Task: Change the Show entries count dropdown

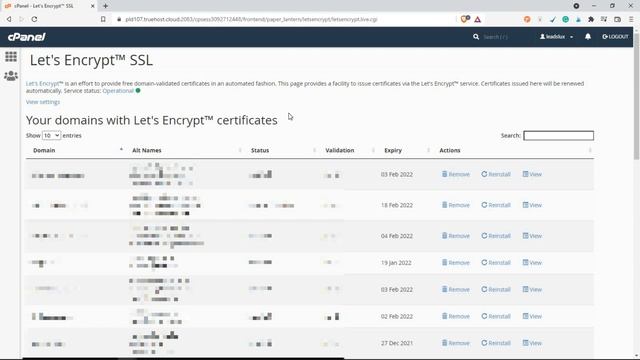Action: point(51,136)
